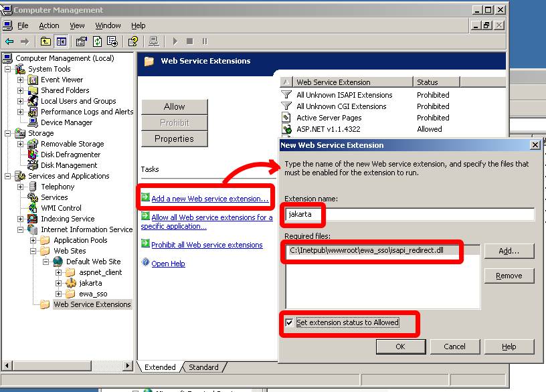Screen dimensions: 546x392
Task: Expand the Event Viewer tree node
Action: click(20, 80)
